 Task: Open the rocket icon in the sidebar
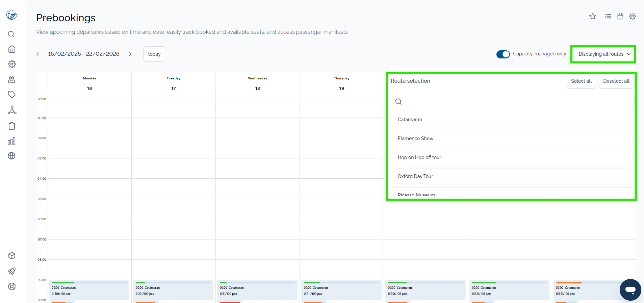pos(12,271)
